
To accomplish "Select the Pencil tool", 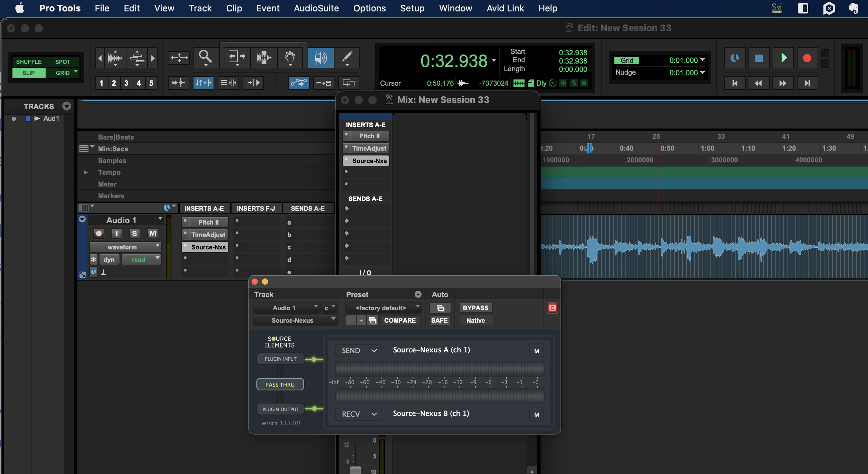I will [x=347, y=57].
